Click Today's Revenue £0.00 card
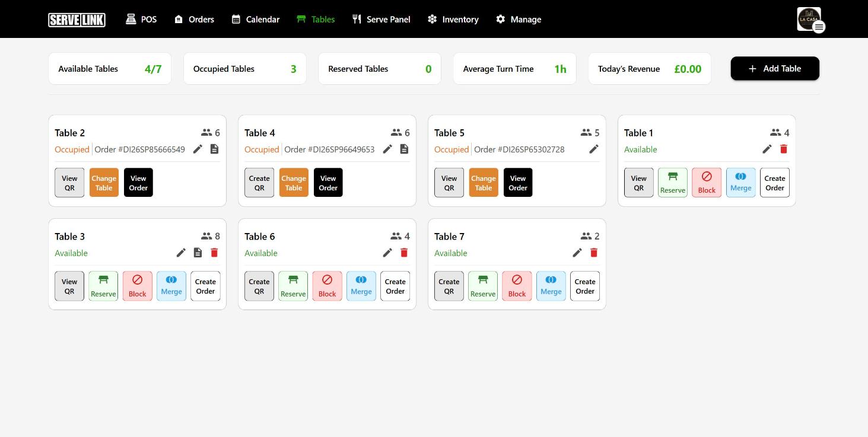This screenshot has height=437, width=868. click(x=650, y=69)
